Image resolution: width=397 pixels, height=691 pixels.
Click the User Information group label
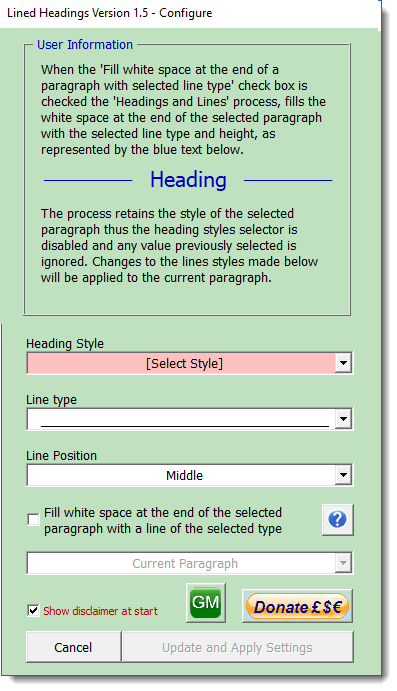coord(85,45)
